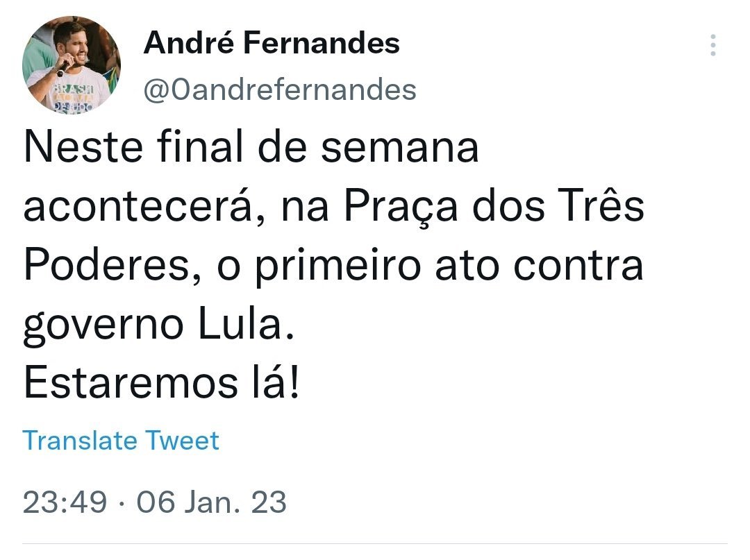Click the Translate Tweet link
750x560 pixels.
tap(121, 441)
